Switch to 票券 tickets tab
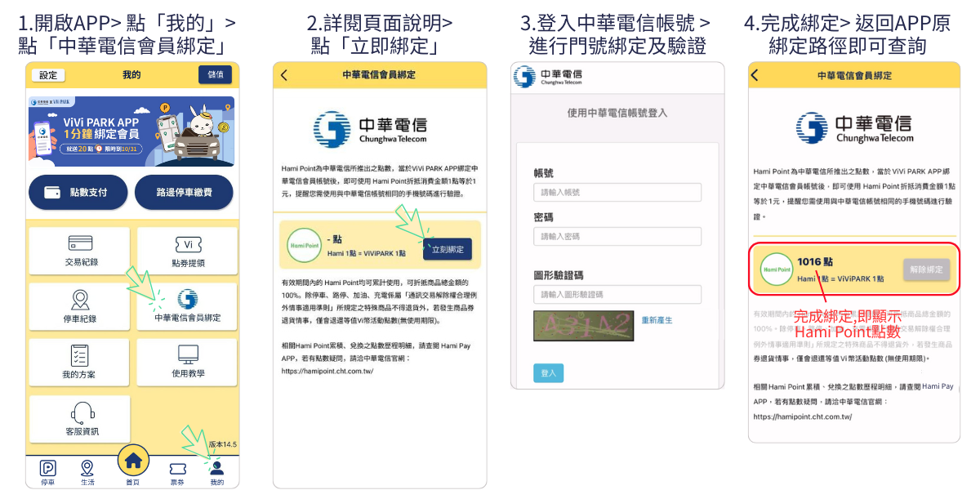 (177, 471)
